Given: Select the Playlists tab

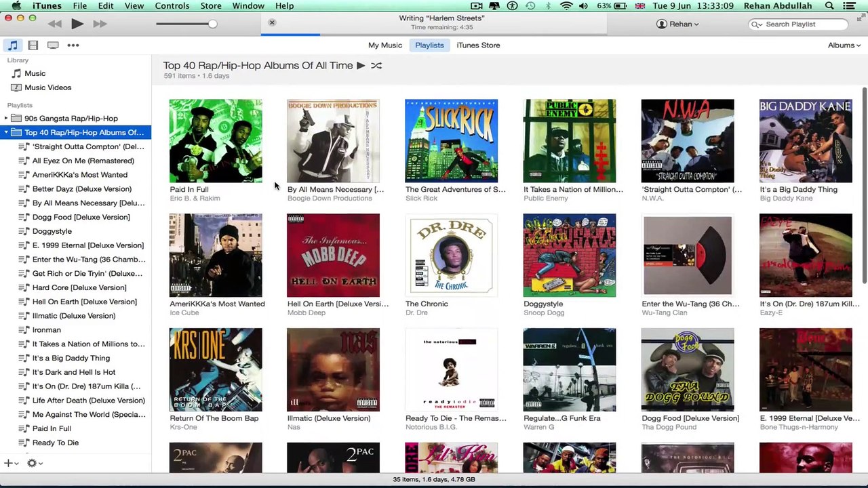Looking at the screenshot, I should [x=429, y=45].
